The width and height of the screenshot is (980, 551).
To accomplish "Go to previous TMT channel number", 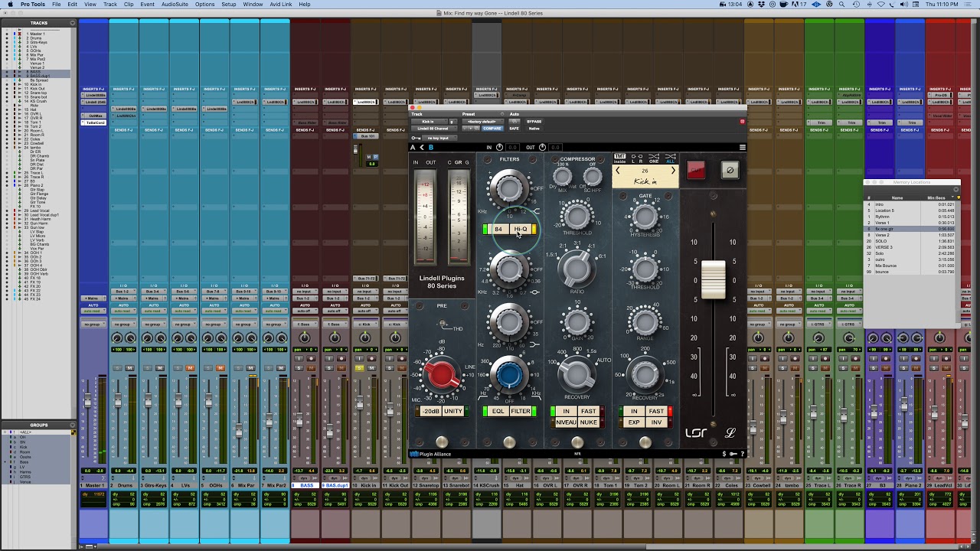I will coord(618,171).
